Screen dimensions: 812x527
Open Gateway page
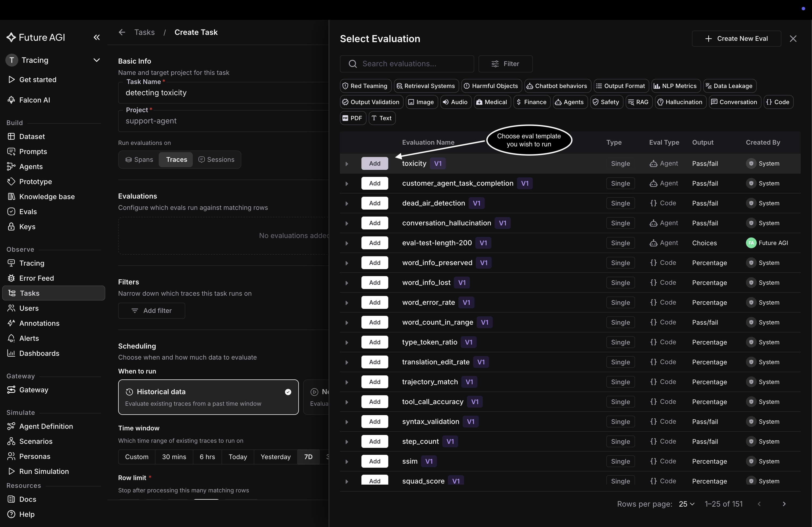(x=34, y=389)
